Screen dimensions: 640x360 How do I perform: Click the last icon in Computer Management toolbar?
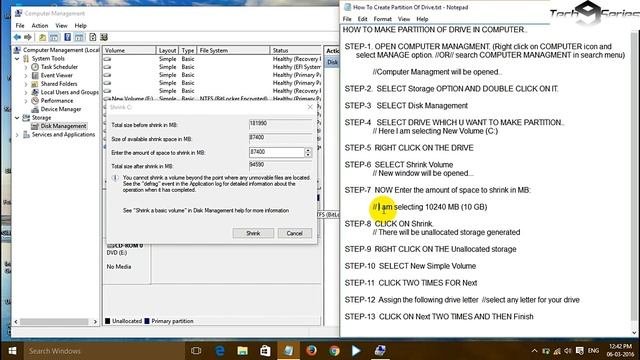104,38
